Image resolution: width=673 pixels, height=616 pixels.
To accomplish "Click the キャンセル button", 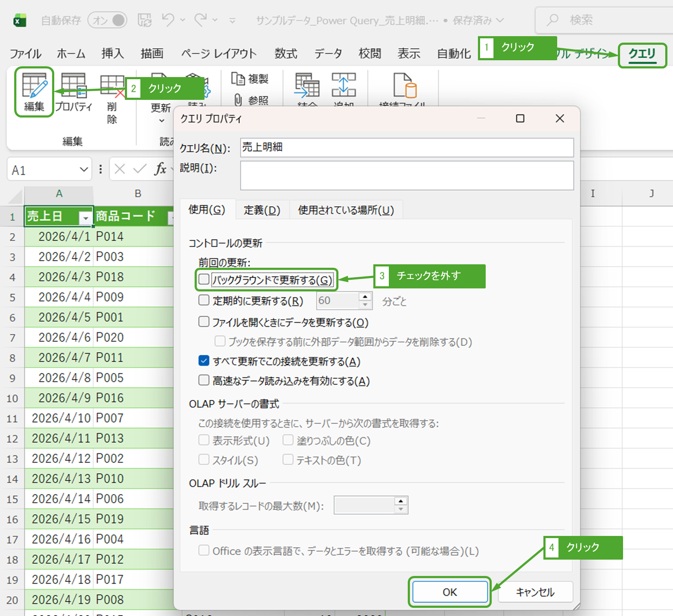I will coord(535,592).
